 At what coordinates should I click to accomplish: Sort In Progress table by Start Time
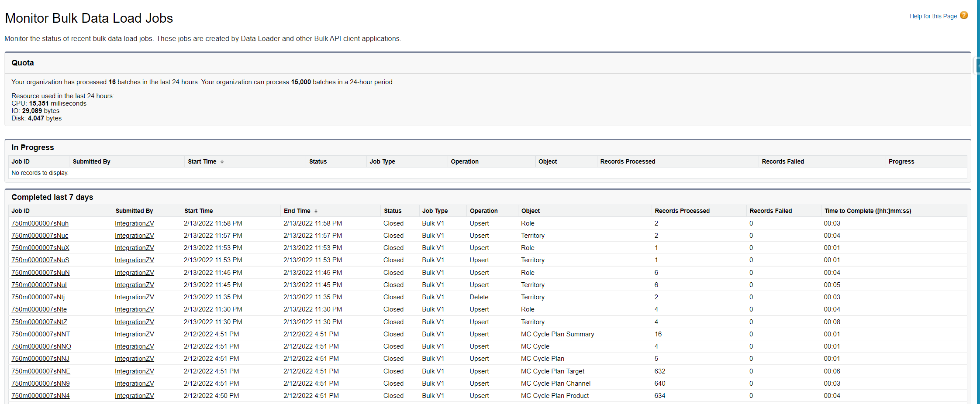pyautogui.click(x=202, y=161)
